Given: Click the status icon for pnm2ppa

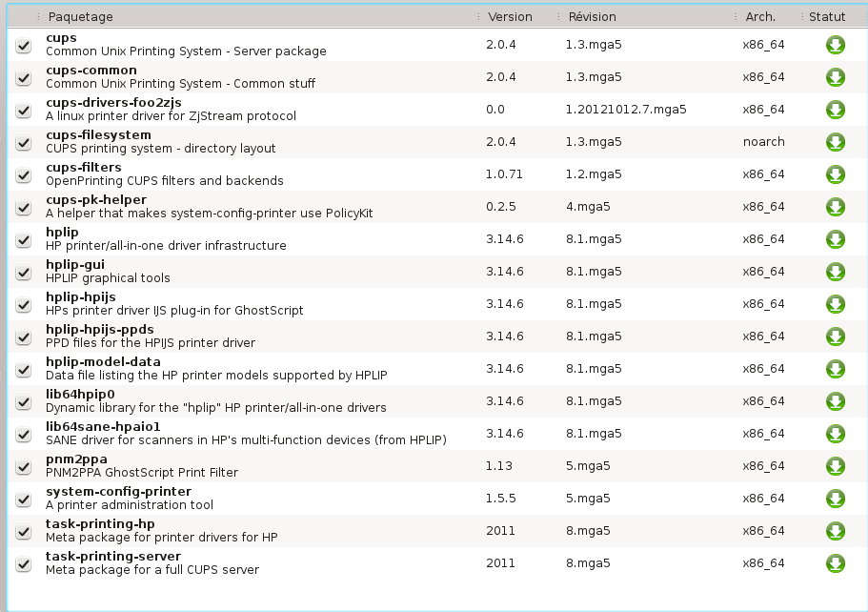Looking at the screenshot, I should tap(835, 466).
